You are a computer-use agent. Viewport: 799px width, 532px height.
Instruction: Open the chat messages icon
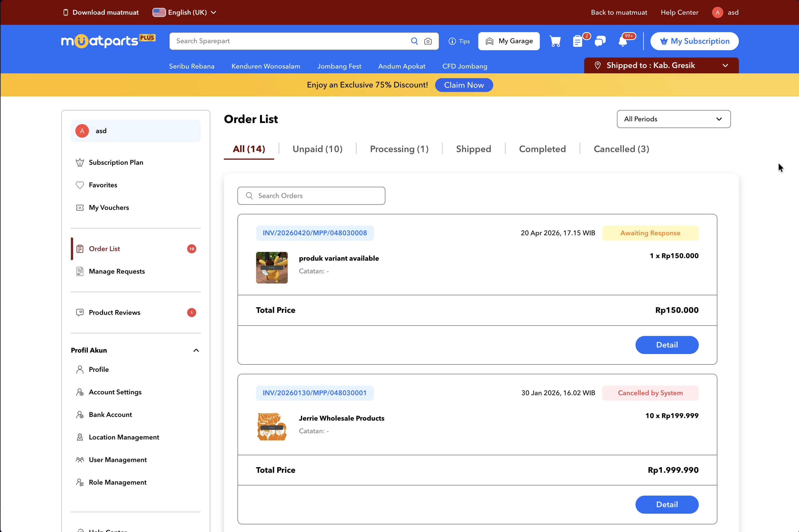(x=600, y=41)
